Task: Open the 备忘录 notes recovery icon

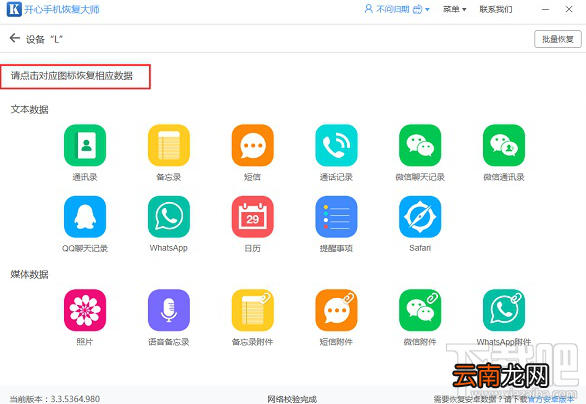Action: (x=169, y=145)
